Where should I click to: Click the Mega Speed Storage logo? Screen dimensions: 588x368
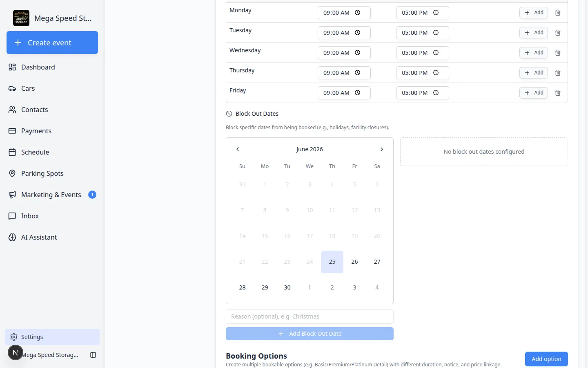[21, 18]
